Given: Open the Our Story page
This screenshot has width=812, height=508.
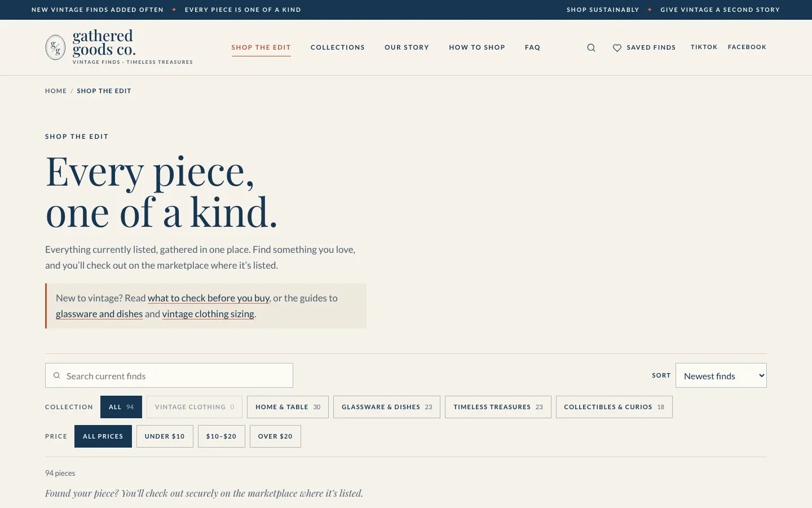Looking at the screenshot, I should coord(407,47).
